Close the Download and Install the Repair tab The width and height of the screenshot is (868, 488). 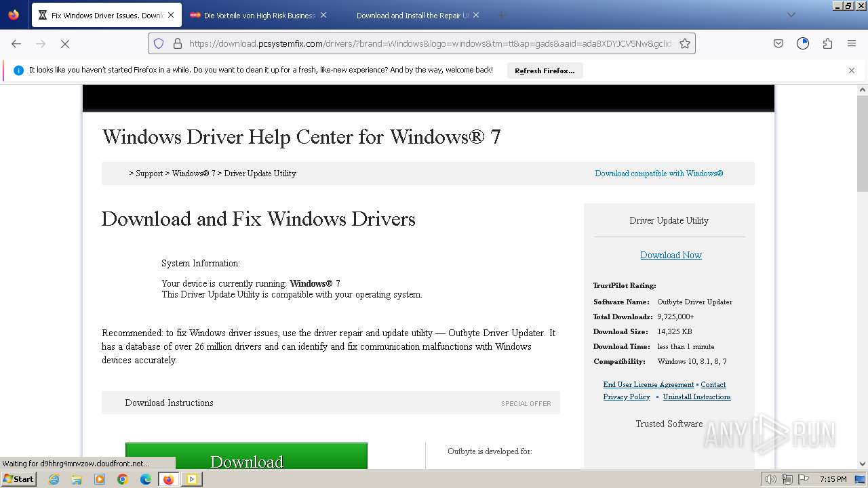(x=476, y=15)
